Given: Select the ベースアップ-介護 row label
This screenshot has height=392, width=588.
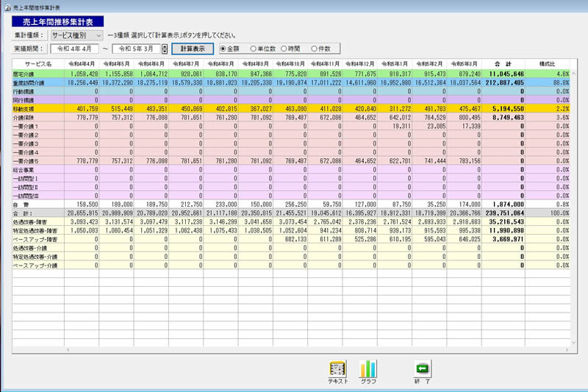Looking at the screenshot, I should 38,266.
